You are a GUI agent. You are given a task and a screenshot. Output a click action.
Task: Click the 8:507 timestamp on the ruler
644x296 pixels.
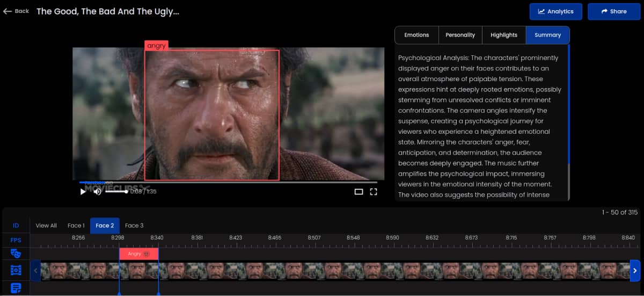(x=314, y=237)
